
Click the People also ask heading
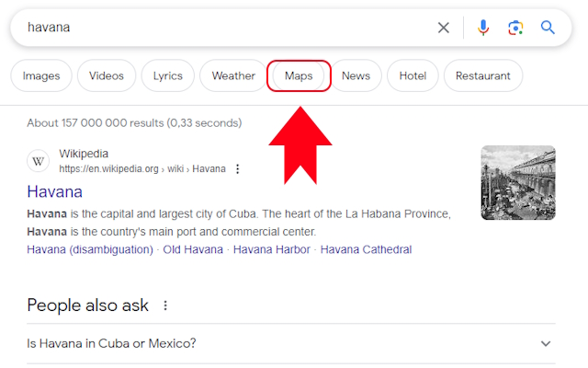click(88, 305)
